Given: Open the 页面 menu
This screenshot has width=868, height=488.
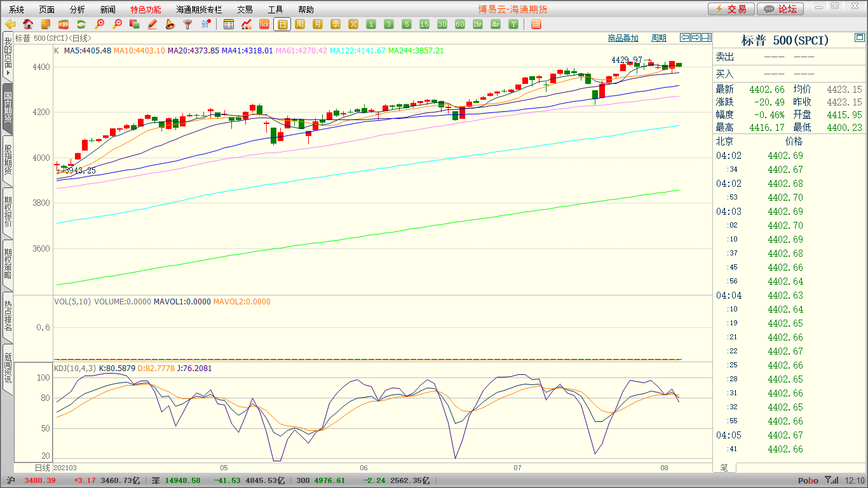Looking at the screenshot, I should (x=46, y=10).
